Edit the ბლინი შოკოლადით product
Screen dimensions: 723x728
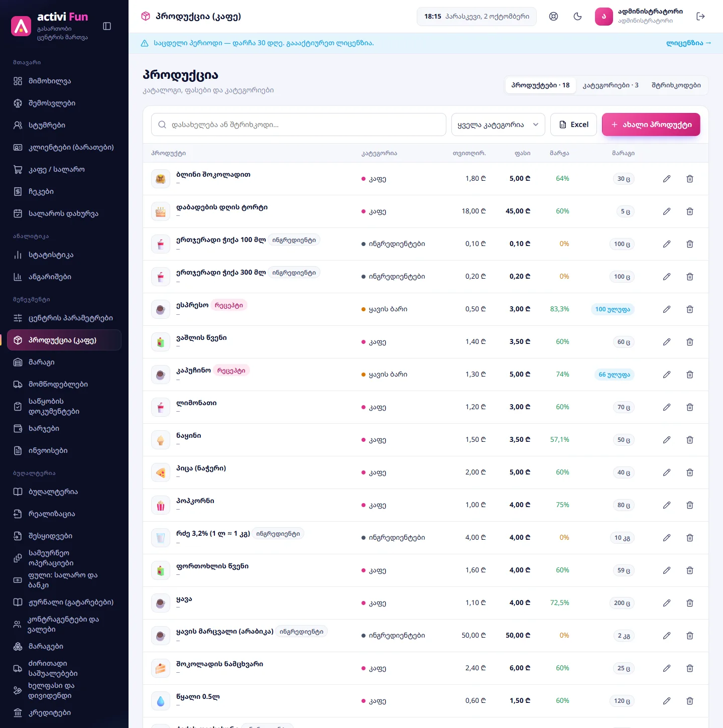pos(667,179)
